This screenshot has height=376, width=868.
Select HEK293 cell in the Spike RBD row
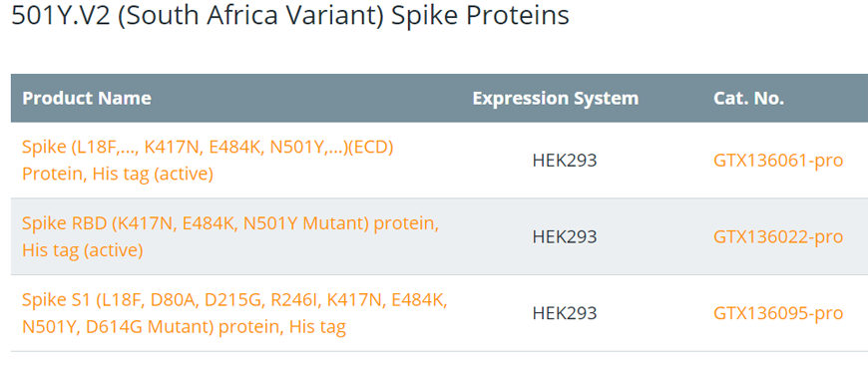[565, 237]
